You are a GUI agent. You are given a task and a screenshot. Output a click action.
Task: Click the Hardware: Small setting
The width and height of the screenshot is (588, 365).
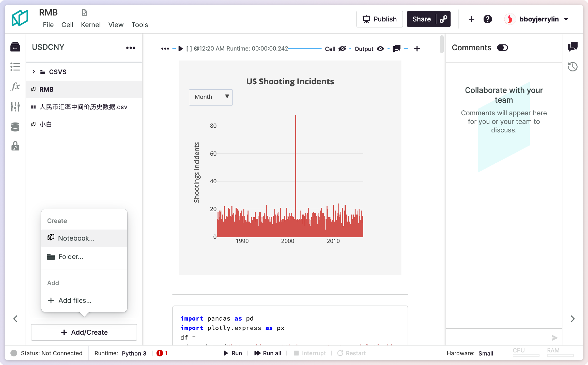point(470,353)
